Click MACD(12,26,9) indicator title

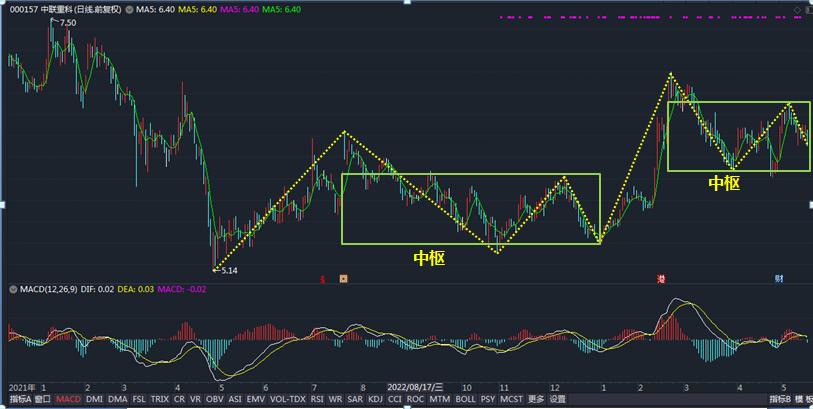48,289
